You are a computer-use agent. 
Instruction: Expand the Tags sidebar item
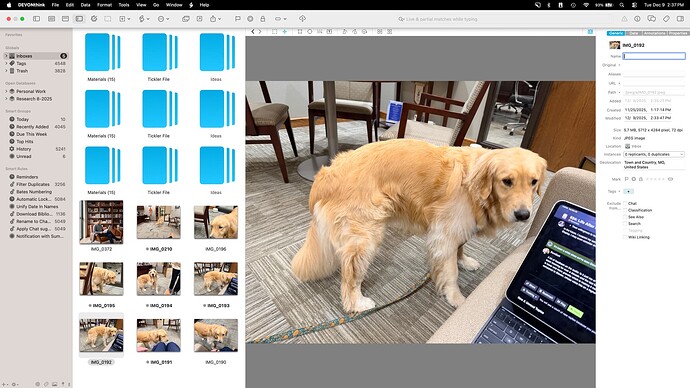pyautogui.click(x=6, y=63)
